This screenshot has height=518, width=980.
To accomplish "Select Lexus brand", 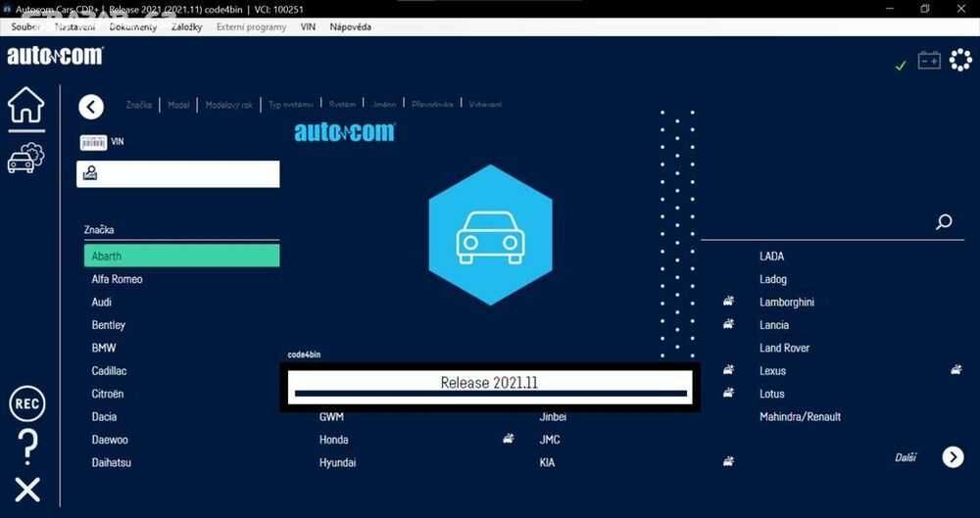I will point(772,371).
